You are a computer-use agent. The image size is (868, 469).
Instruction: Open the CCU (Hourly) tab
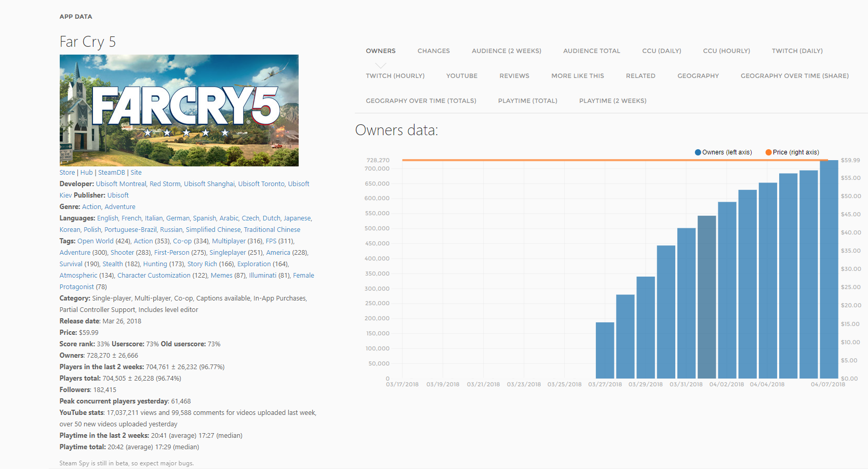tap(727, 51)
